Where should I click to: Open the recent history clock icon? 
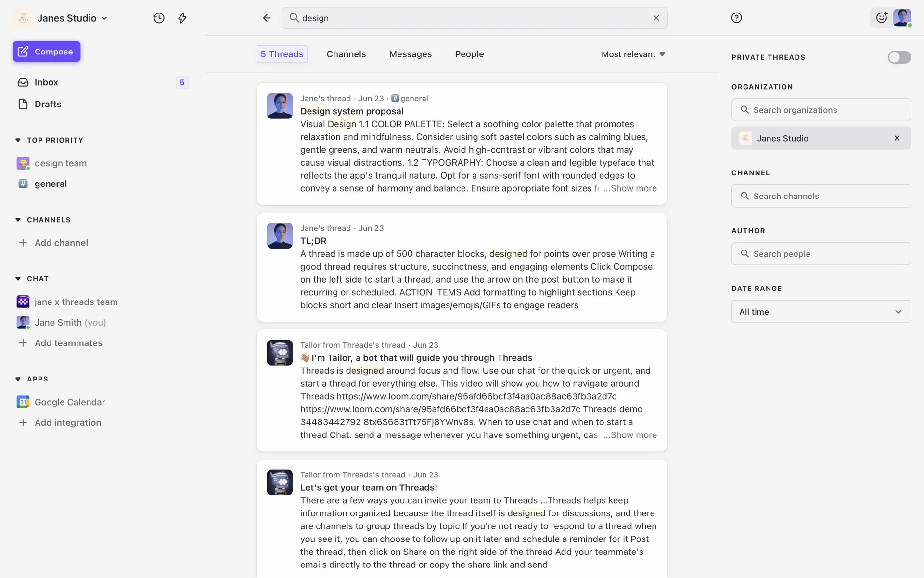click(159, 18)
